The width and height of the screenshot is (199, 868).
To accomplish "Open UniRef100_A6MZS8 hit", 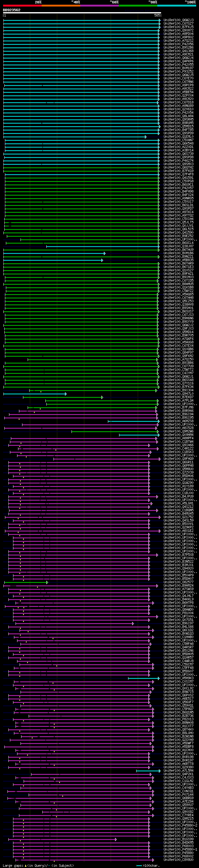I will click(x=178, y=421).
